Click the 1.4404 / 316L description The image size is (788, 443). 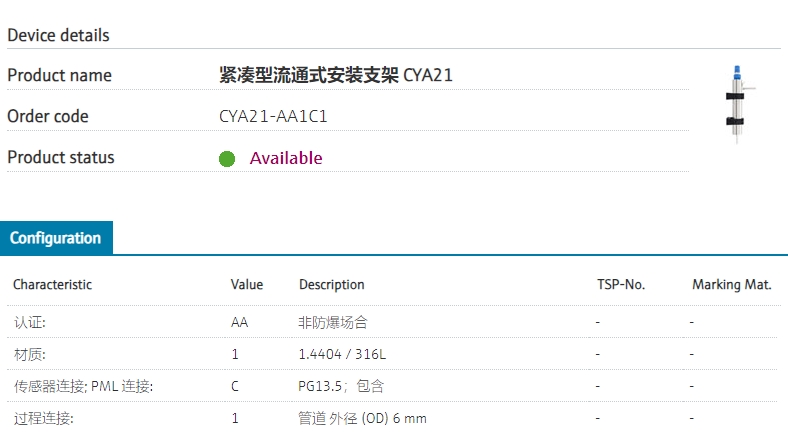pos(342,354)
